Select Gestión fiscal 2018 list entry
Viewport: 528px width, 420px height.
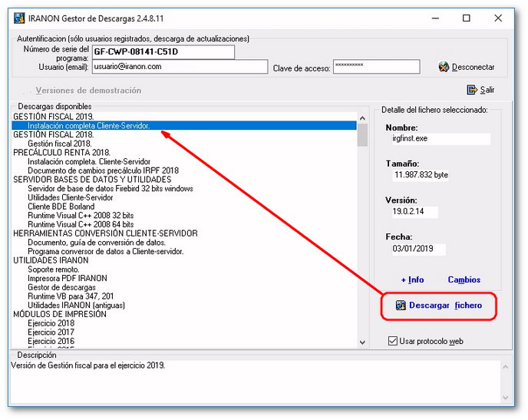point(60,144)
